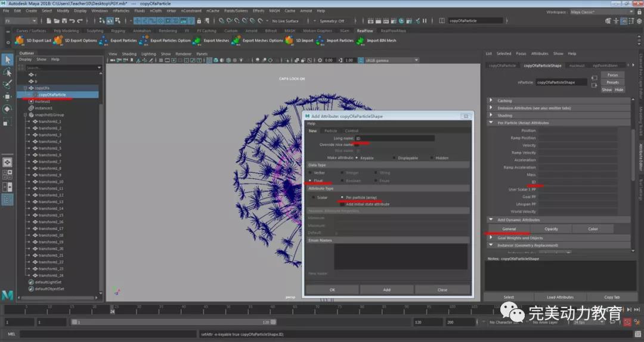Click the SD Import shelf icon
The image size is (644, 342).
289,41
